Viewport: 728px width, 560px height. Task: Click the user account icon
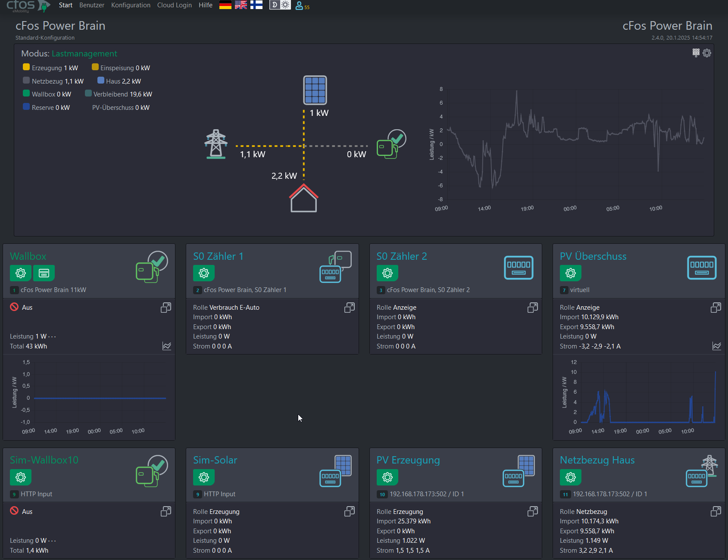[x=299, y=6]
